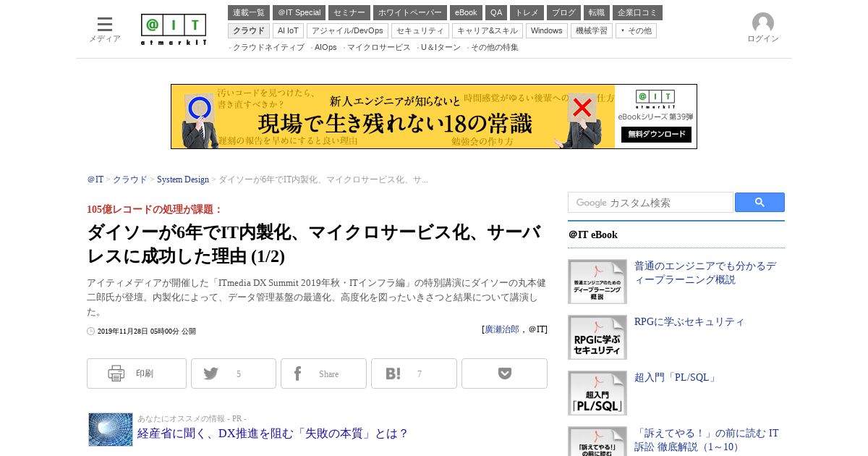Open 転職 menu item
The width and height of the screenshot is (868, 456).
coord(597,13)
